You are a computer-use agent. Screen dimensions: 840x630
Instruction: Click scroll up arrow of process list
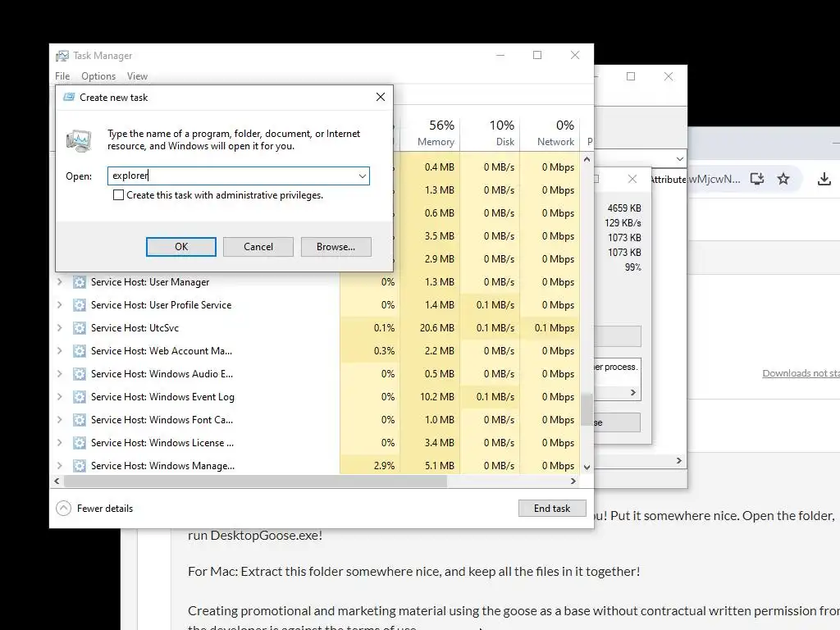point(587,159)
